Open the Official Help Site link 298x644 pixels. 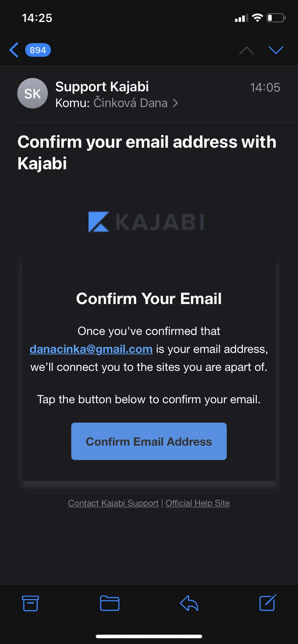pos(198,503)
